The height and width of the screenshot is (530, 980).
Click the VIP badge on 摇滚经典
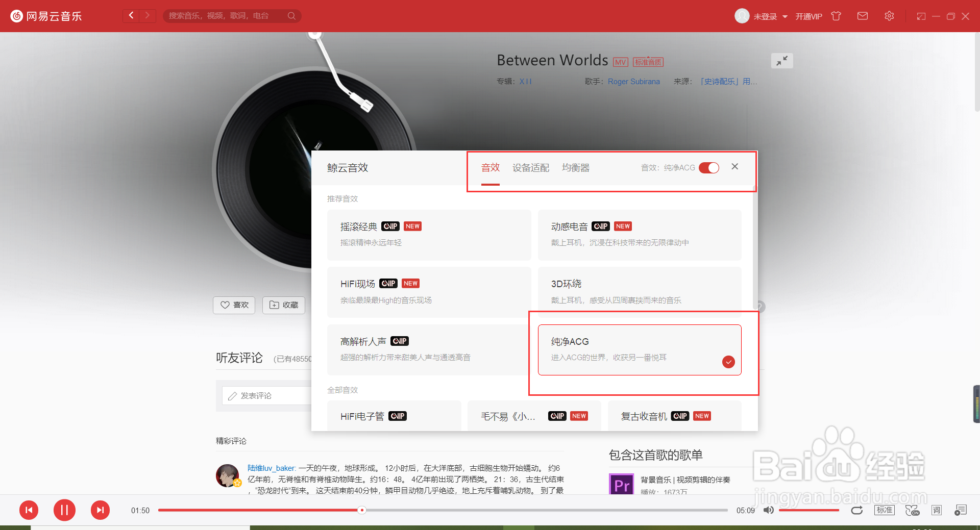click(x=390, y=226)
